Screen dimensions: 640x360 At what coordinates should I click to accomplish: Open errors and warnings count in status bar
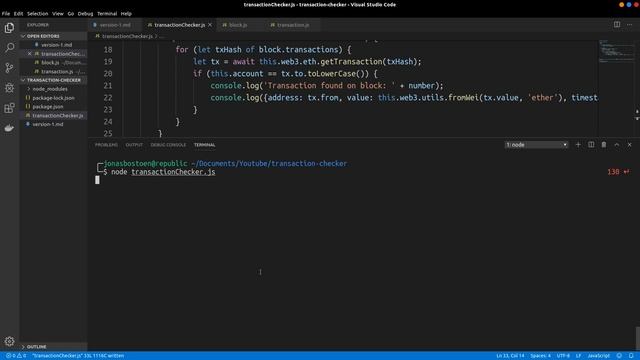click(16, 356)
